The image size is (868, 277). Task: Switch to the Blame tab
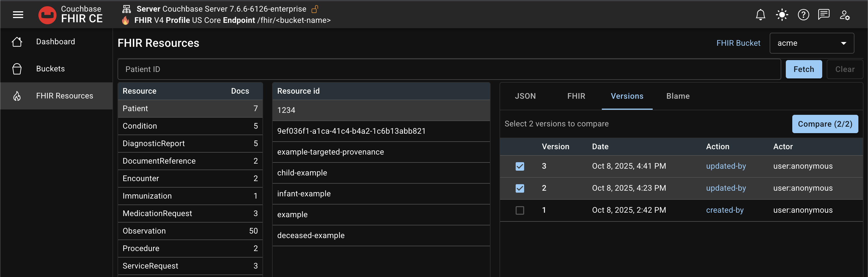coord(678,96)
